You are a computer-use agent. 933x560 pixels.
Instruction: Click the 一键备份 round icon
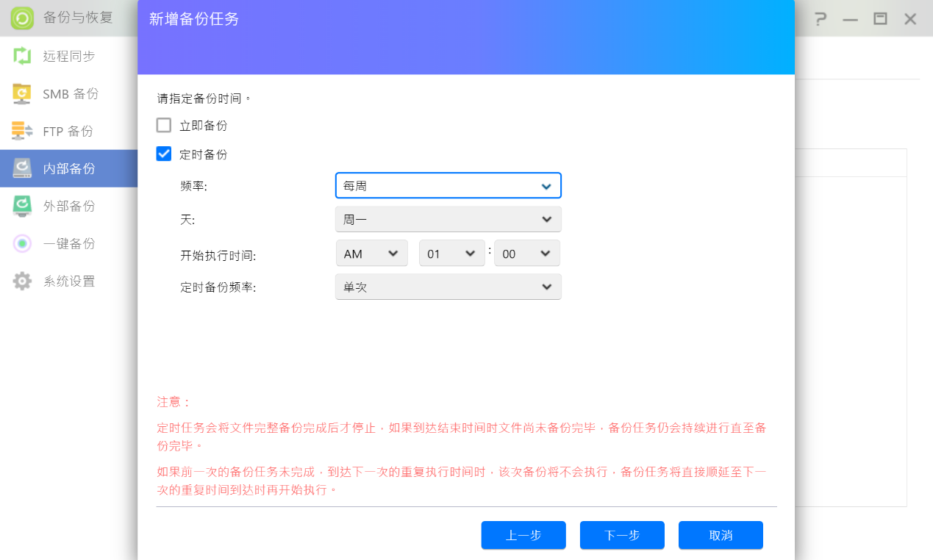(x=23, y=243)
